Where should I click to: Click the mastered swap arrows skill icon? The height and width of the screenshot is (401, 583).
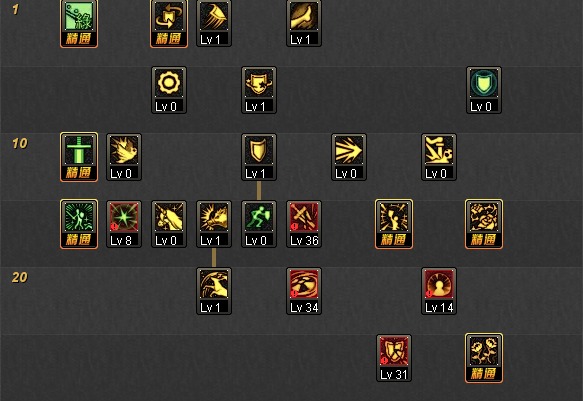pos(169,23)
